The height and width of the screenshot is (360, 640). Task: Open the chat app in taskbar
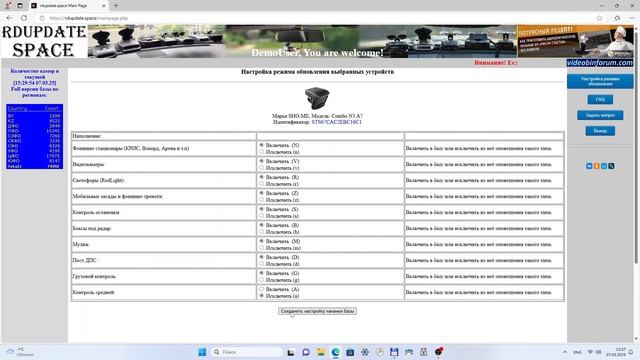tap(306, 352)
